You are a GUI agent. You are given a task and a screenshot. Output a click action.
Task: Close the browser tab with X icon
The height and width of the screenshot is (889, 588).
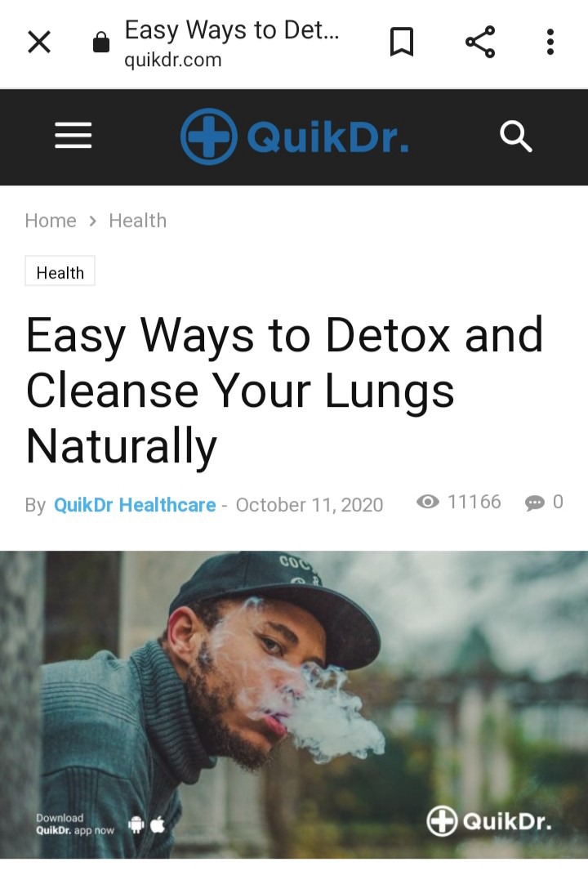click(x=39, y=42)
